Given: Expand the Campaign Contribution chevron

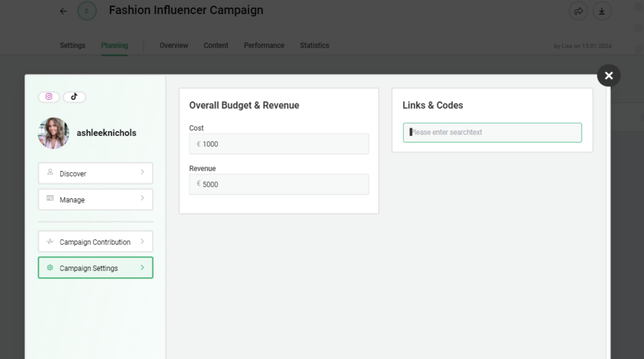Looking at the screenshot, I should [x=142, y=241].
